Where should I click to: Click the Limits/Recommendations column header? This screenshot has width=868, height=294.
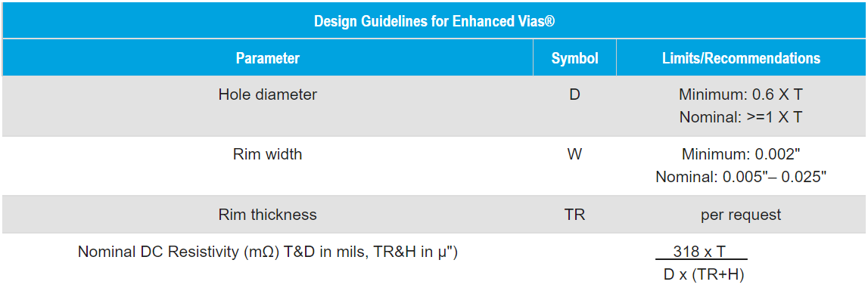pos(741,58)
